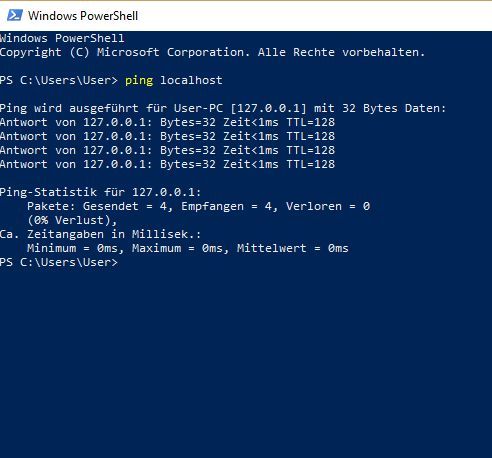This screenshot has width=492, height=458.
Task: Click the [127.0.0.1] address in brackets
Action: [x=268, y=108]
